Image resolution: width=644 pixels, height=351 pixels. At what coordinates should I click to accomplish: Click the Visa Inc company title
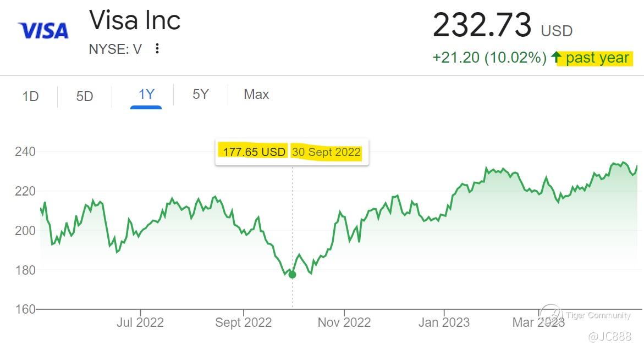pyautogui.click(x=135, y=21)
